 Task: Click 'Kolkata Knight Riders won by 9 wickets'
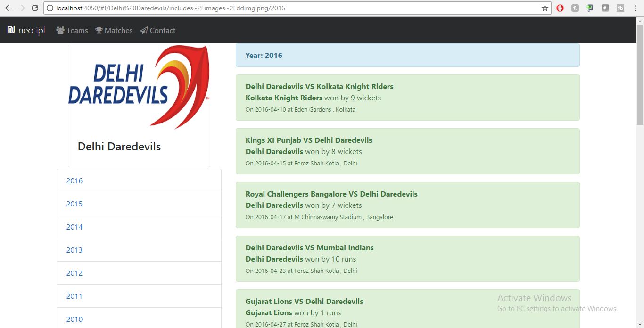[x=314, y=98]
